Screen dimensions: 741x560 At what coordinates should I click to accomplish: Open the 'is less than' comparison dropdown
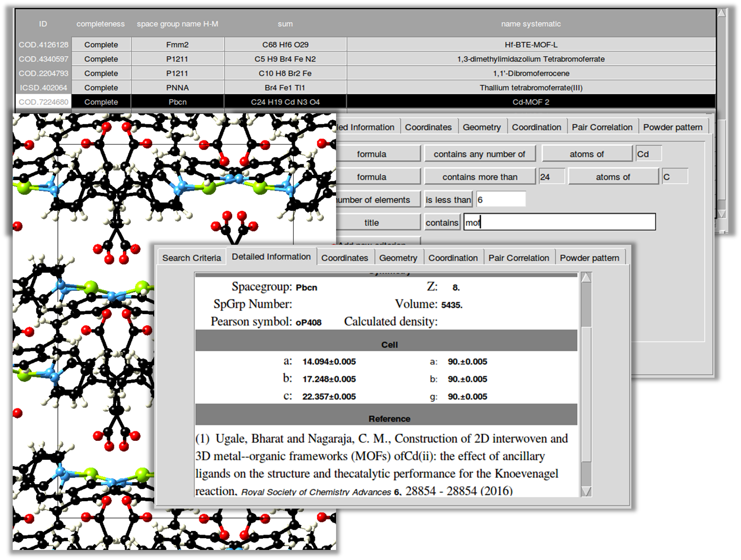tap(448, 199)
